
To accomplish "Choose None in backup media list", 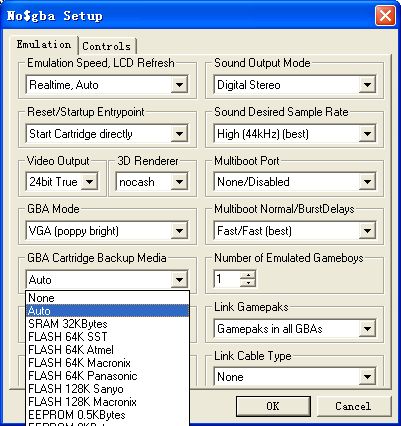I will [x=107, y=298].
